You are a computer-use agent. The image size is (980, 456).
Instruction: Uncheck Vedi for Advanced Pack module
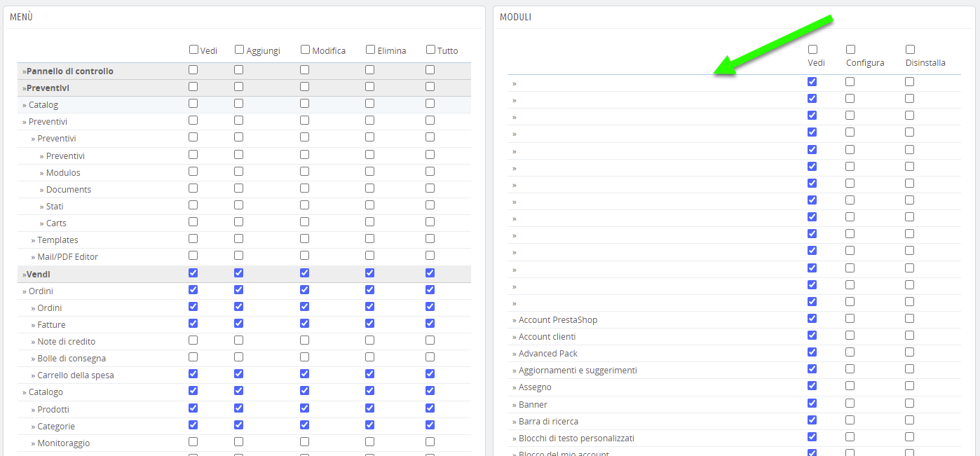[812, 352]
